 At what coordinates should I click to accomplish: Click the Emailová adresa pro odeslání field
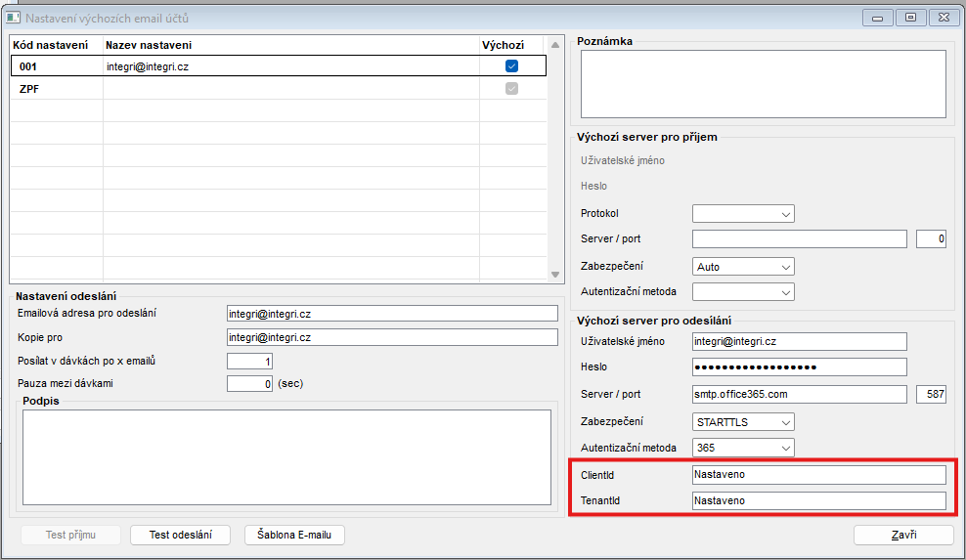(392, 314)
